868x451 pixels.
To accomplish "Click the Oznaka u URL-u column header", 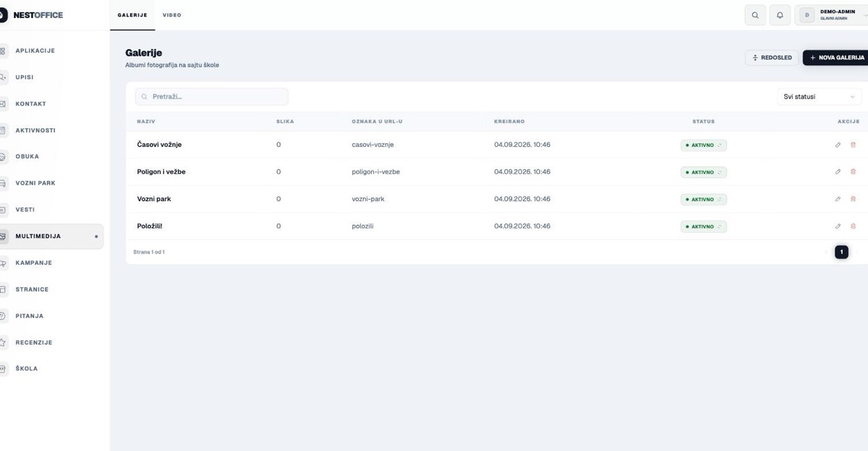I will coord(377,122).
